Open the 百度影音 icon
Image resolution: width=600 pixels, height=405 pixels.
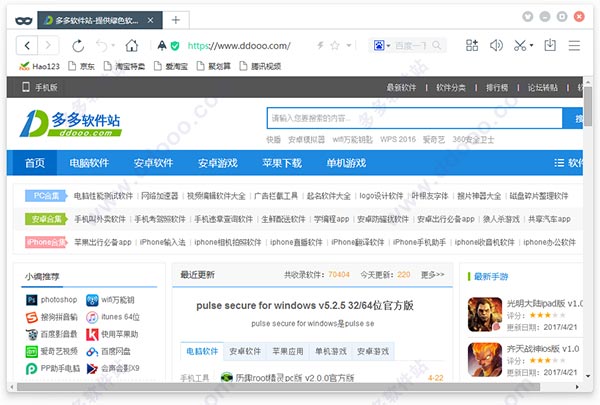(x=31, y=334)
